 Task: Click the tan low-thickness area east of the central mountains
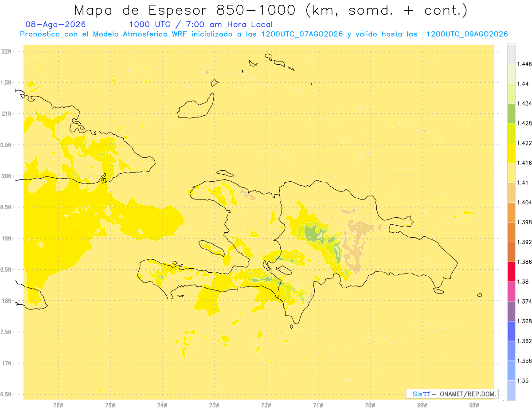(356, 246)
